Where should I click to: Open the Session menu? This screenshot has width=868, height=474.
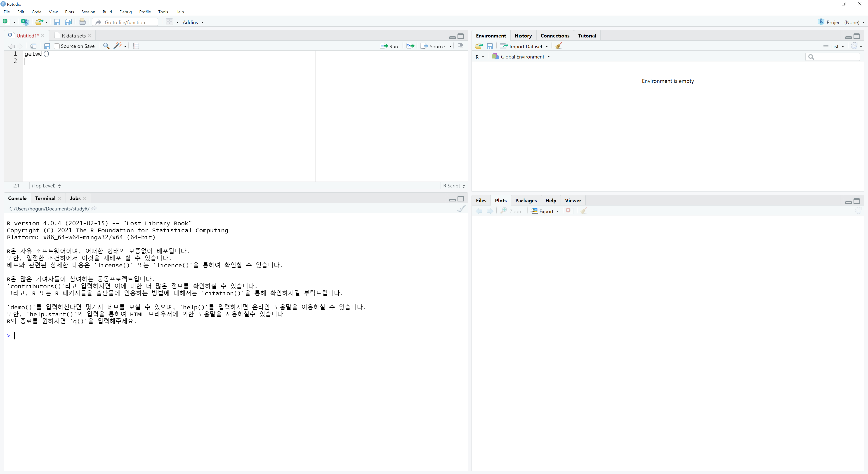(88, 12)
